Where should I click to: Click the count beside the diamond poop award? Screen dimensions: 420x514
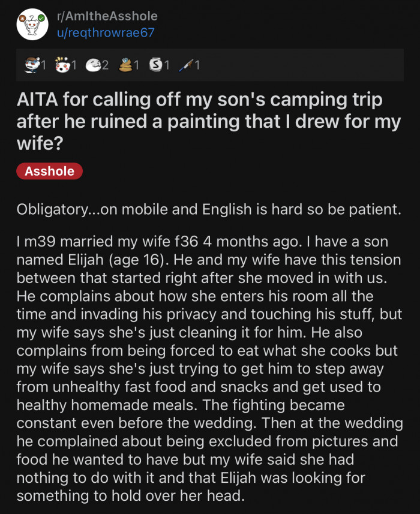[x=136, y=67]
